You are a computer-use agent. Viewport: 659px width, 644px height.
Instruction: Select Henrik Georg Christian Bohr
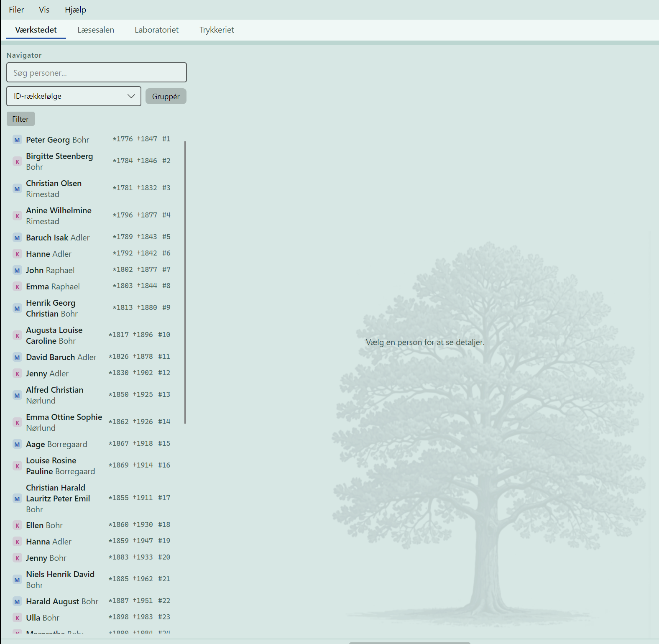coord(92,308)
